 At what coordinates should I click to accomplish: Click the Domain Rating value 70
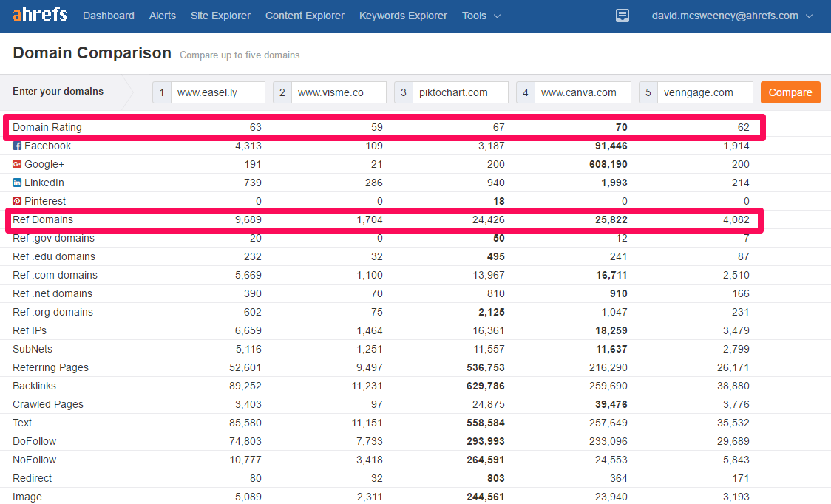[x=621, y=127]
